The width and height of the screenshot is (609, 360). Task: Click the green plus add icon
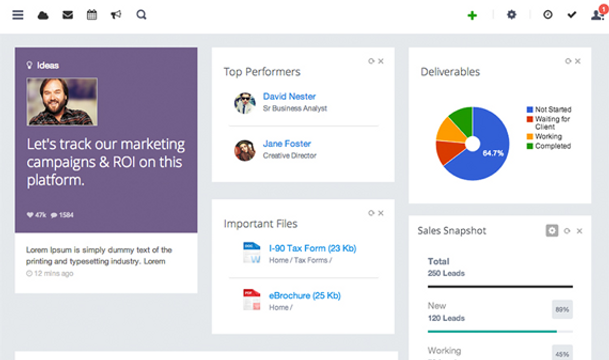point(472,16)
